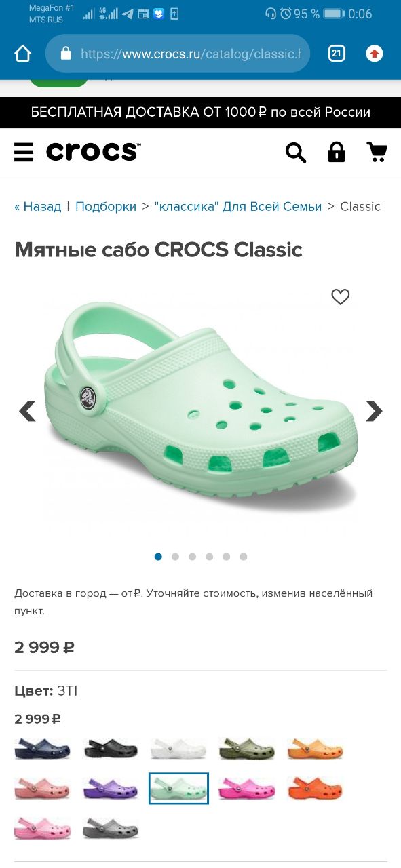This screenshot has height=868, width=401.
Task: Select the last image carousel dot
Action: click(243, 557)
